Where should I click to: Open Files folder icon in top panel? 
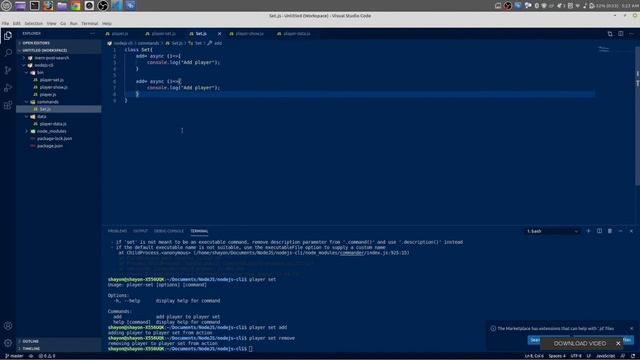point(62,6)
